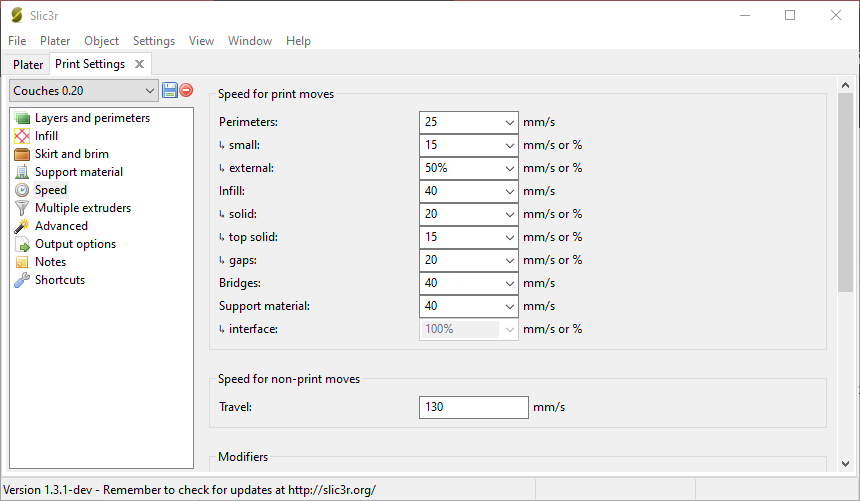Expand the solid infill speed dropdown

coord(510,215)
